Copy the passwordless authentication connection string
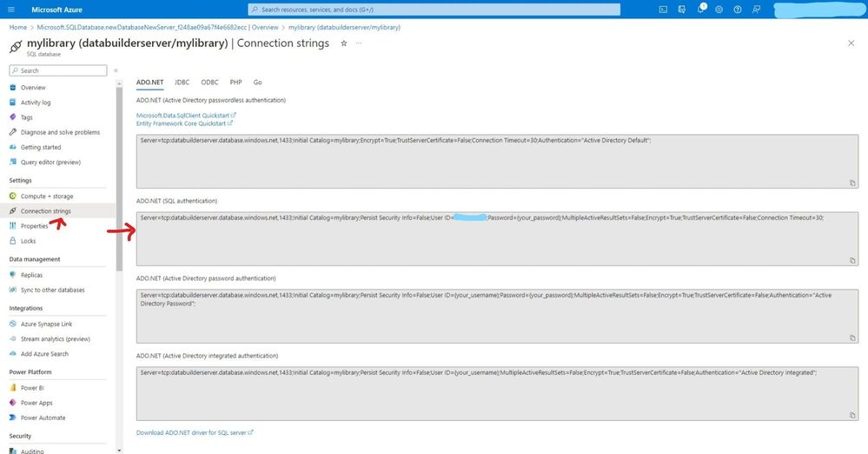Image resolution: width=868 pixels, height=454 pixels. pos(852,183)
